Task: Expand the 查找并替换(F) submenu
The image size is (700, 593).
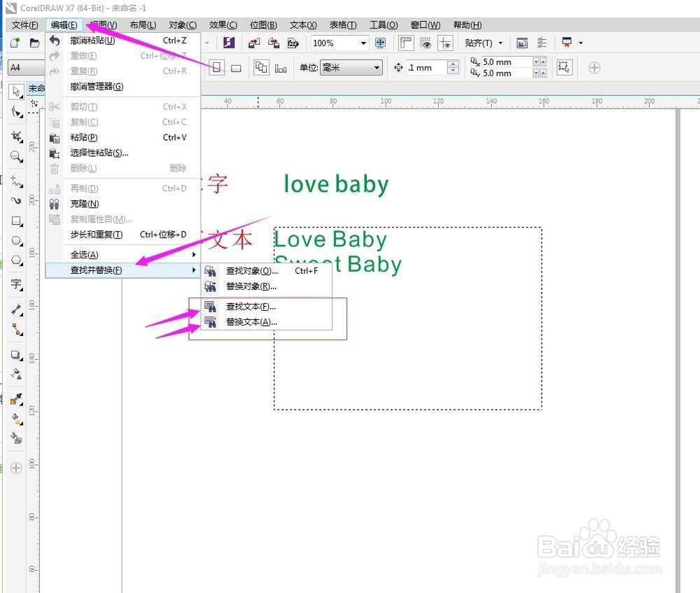Action: (x=122, y=270)
